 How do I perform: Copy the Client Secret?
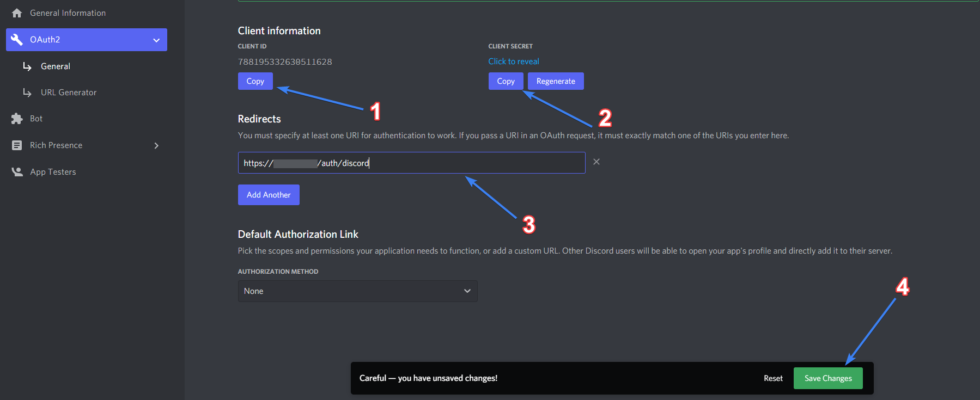coord(506,81)
